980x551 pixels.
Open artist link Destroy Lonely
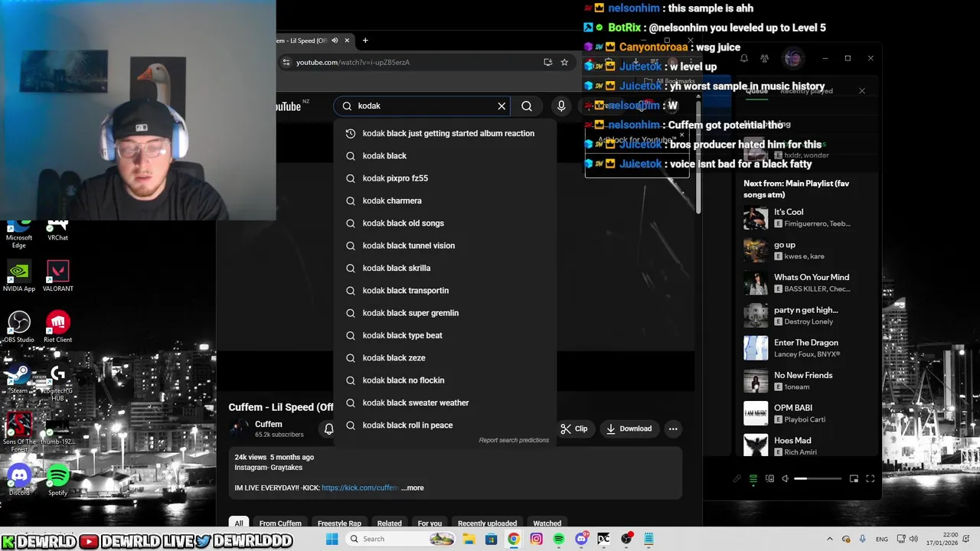[x=808, y=322]
